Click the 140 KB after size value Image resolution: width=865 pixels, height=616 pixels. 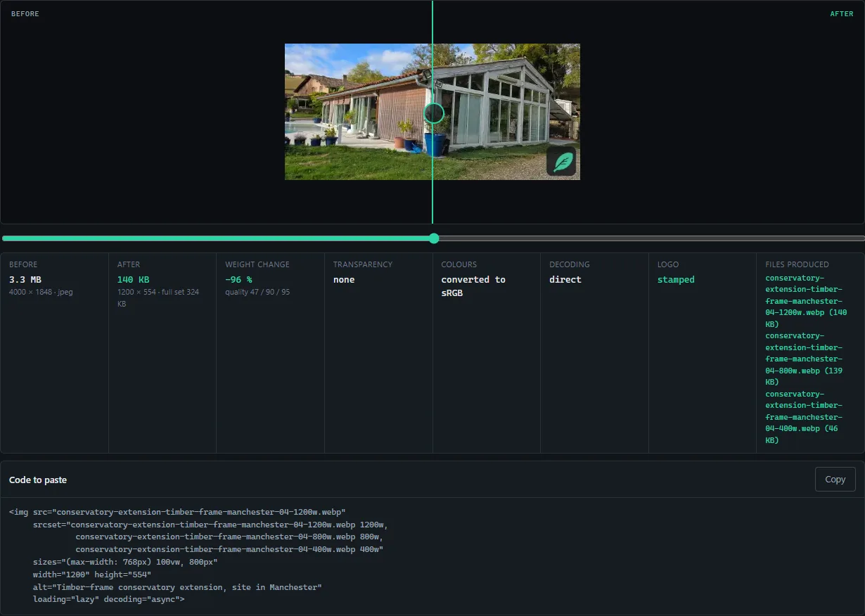tap(133, 280)
